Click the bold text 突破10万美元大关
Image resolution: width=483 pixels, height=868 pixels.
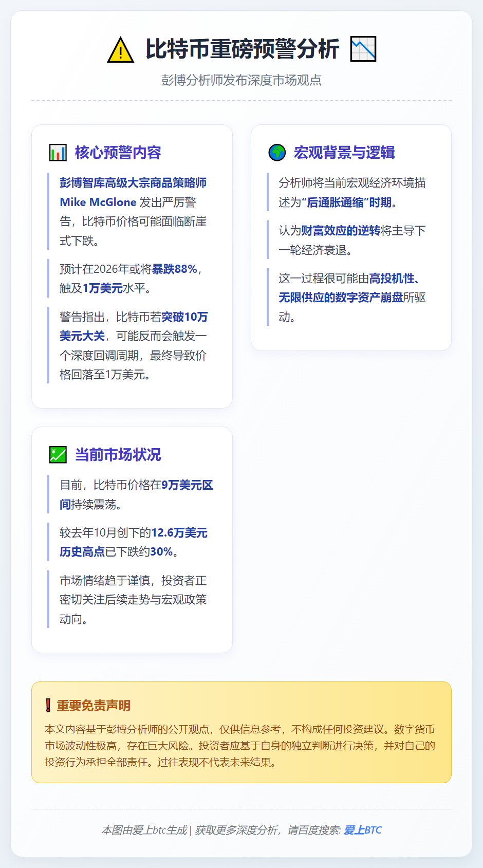tap(134, 326)
